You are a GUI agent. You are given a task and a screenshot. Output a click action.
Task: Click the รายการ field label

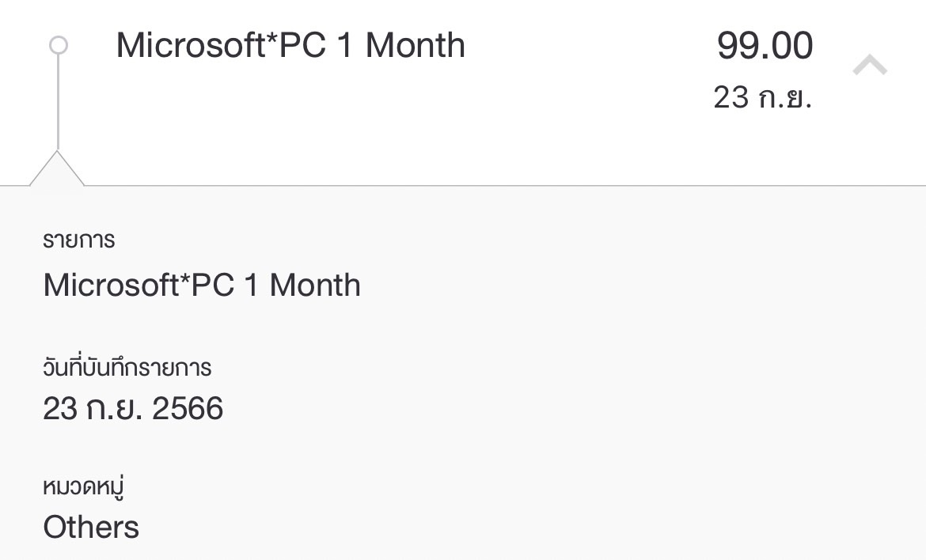79,240
